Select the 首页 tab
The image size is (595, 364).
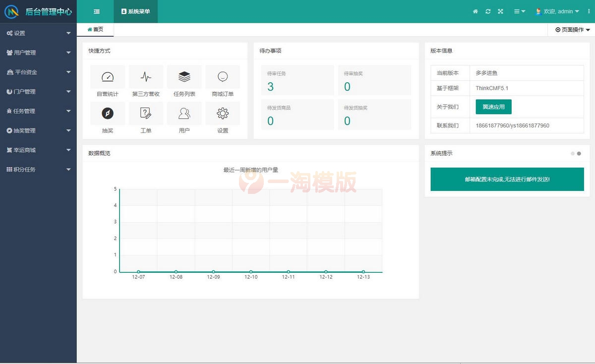pyautogui.click(x=95, y=29)
